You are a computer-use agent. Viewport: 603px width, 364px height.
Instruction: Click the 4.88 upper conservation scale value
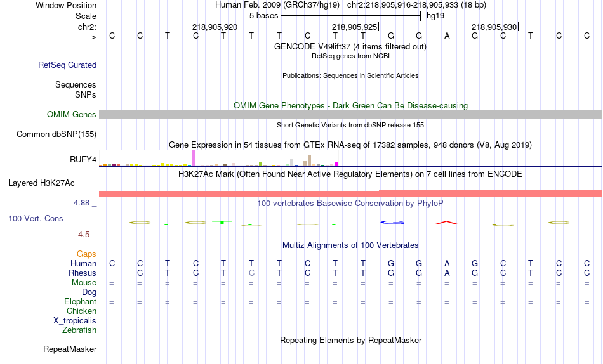coord(81,203)
